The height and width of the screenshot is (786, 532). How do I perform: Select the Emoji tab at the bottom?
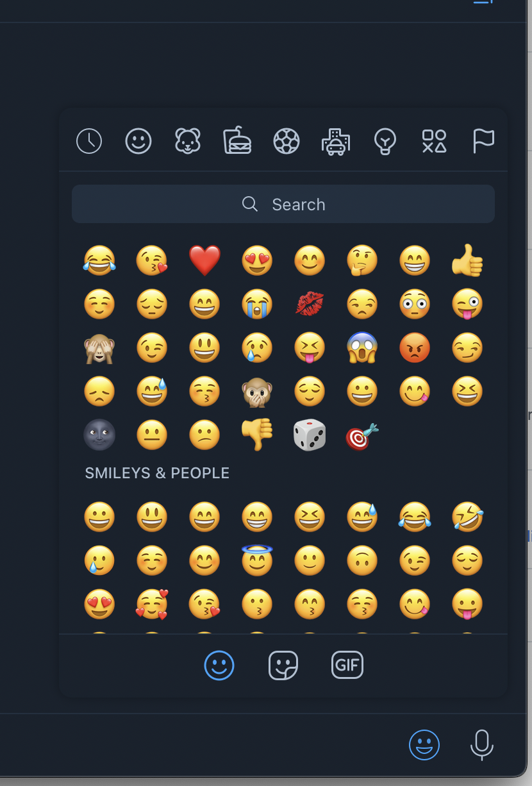point(219,665)
